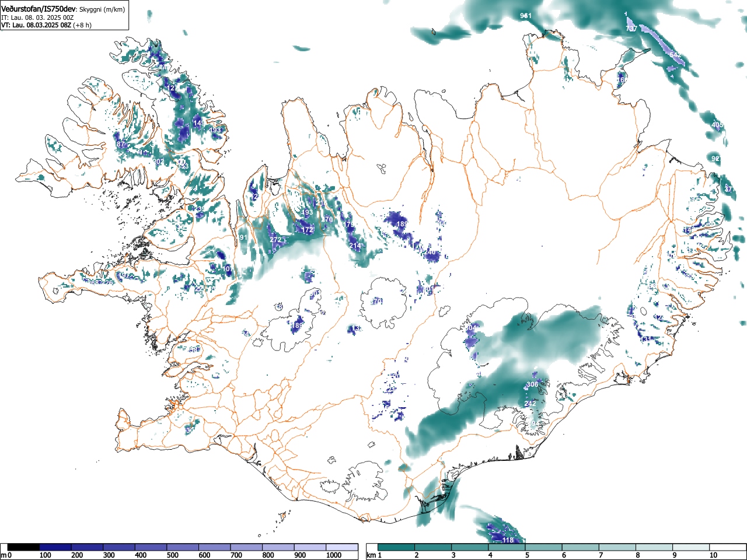Pick the 7–8 km light teal swatch
The width and height of the screenshot is (747, 560).
tap(618, 547)
